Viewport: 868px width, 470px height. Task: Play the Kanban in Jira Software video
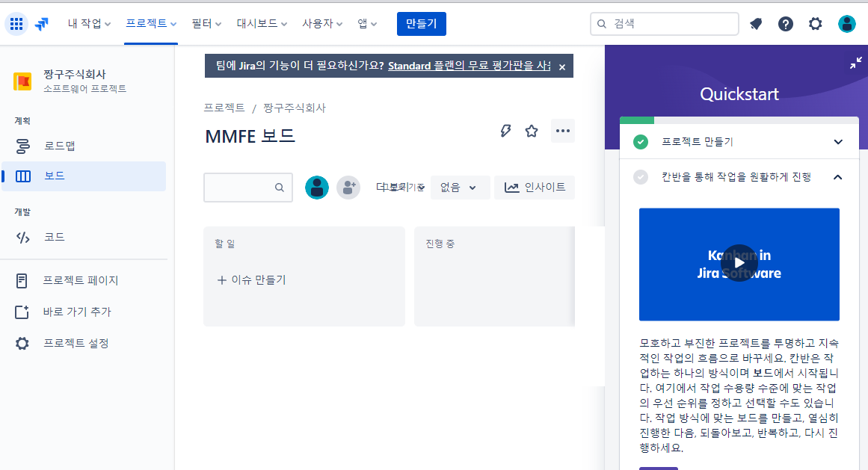pos(739,263)
